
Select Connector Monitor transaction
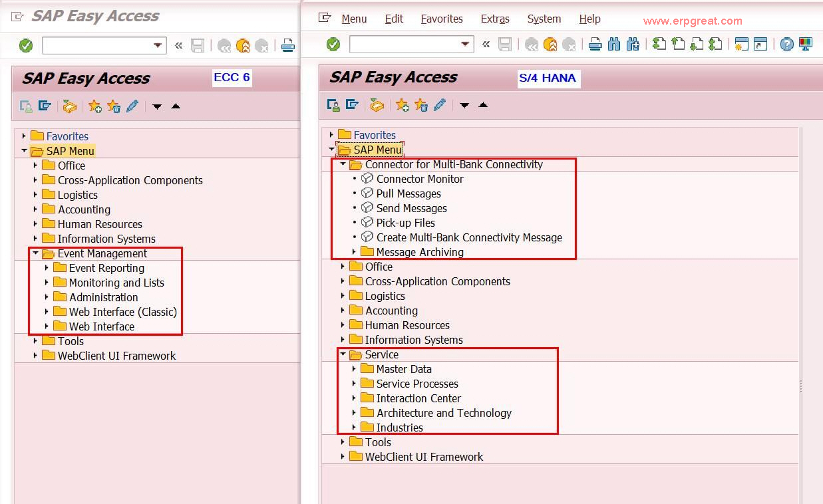pos(420,179)
